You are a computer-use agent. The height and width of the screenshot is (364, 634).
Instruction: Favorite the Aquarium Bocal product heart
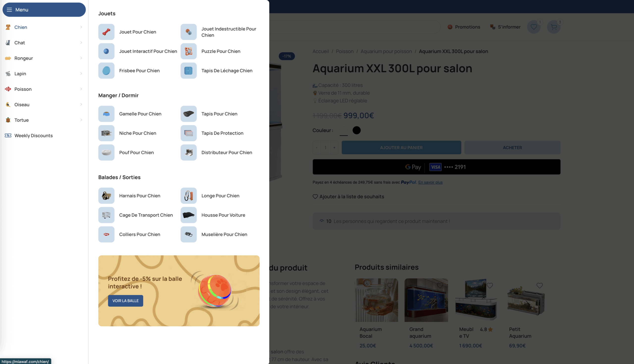(x=390, y=286)
